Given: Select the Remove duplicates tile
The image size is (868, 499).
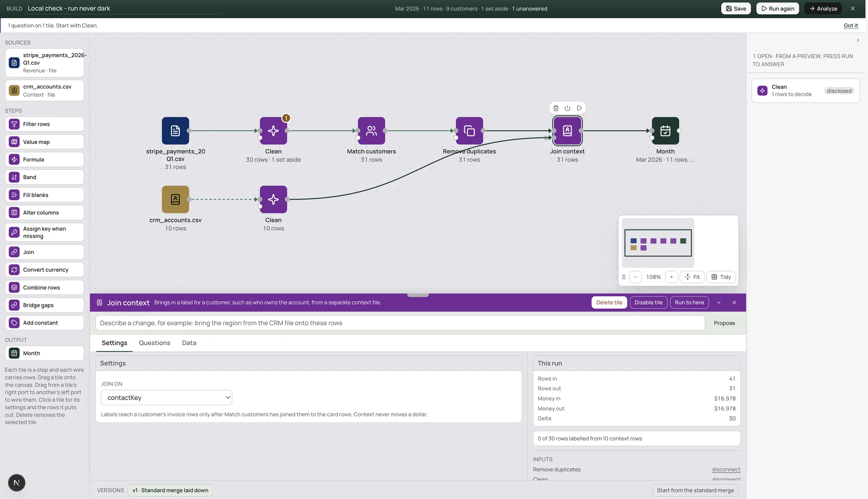Looking at the screenshot, I should (469, 131).
